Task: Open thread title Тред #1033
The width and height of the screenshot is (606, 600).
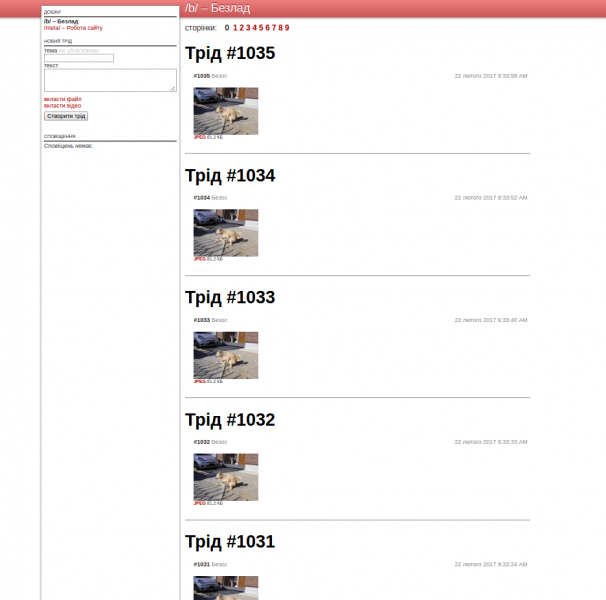Action: point(230,297)
